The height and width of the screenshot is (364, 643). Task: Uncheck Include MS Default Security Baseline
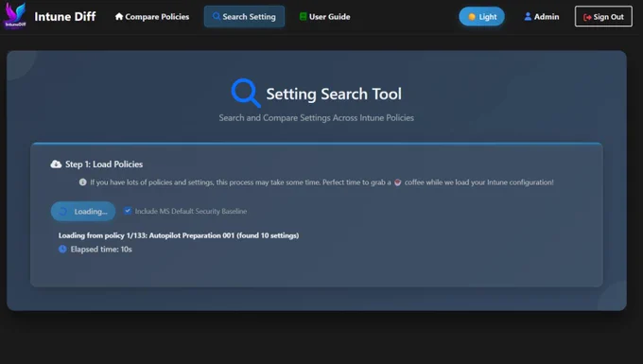[128, 211]
